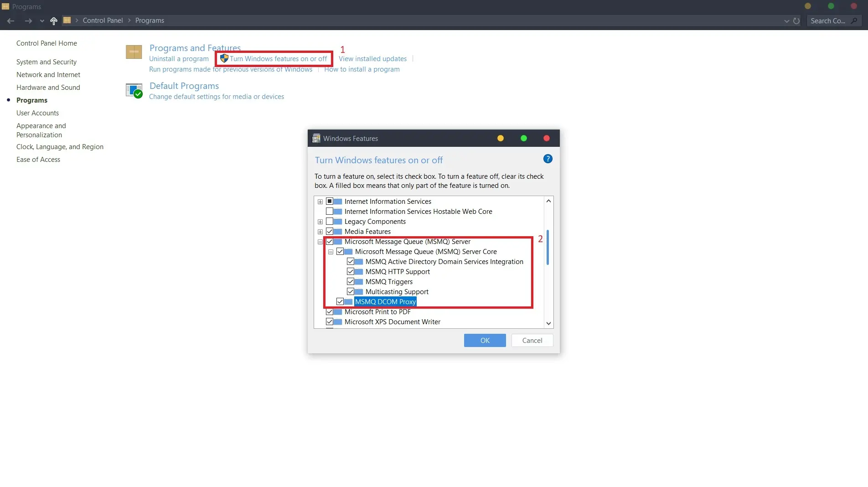
Task: Click scroll down arrow in features list
Action: [549, 323]
